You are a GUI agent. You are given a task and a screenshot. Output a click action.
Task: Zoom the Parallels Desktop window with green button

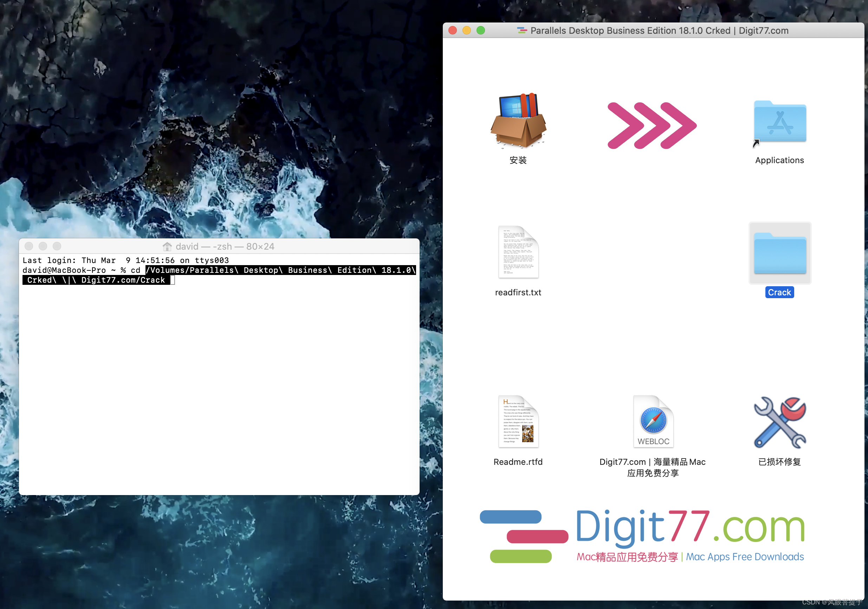click(480, 31)
